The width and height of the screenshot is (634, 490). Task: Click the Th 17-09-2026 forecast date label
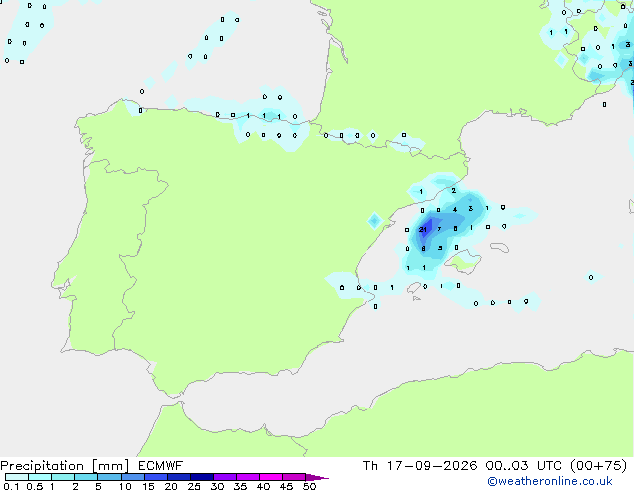tap(420, 466)
